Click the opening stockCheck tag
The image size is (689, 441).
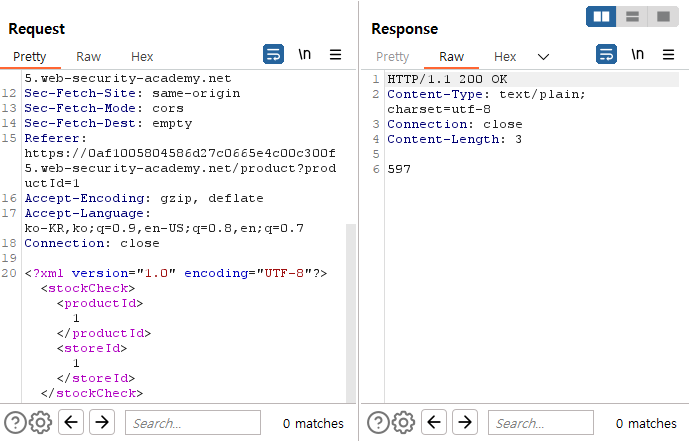88,288
